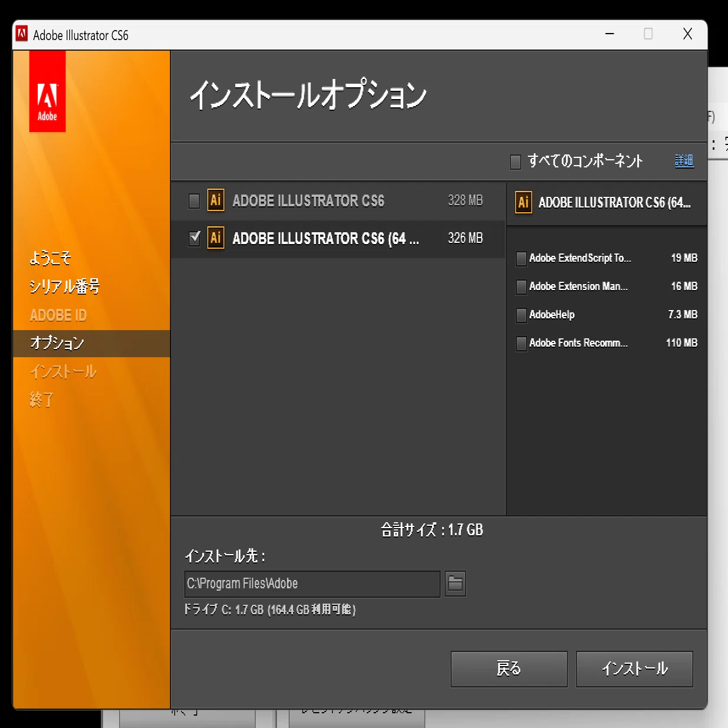The width and height of the screenshot is (728, 728).
Task: Click the Ai icon of the 328 MB row
Action: click(x=216, y=200)
